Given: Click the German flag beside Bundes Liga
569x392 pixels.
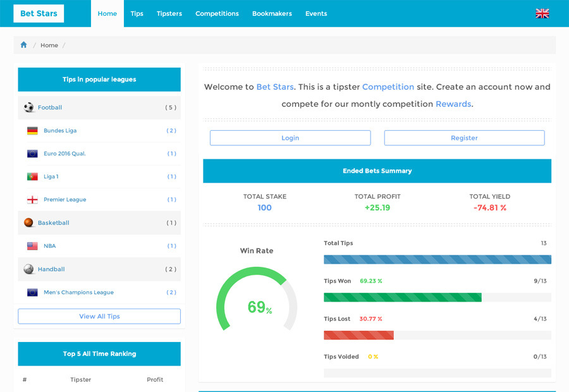Looking at the screenshot, I should 32,131.
